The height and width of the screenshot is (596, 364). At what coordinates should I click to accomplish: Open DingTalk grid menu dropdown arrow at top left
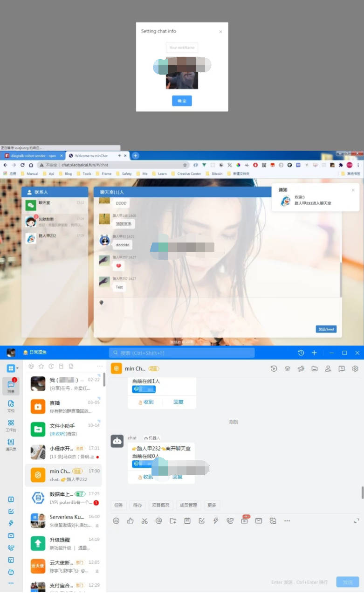[17, 368]
